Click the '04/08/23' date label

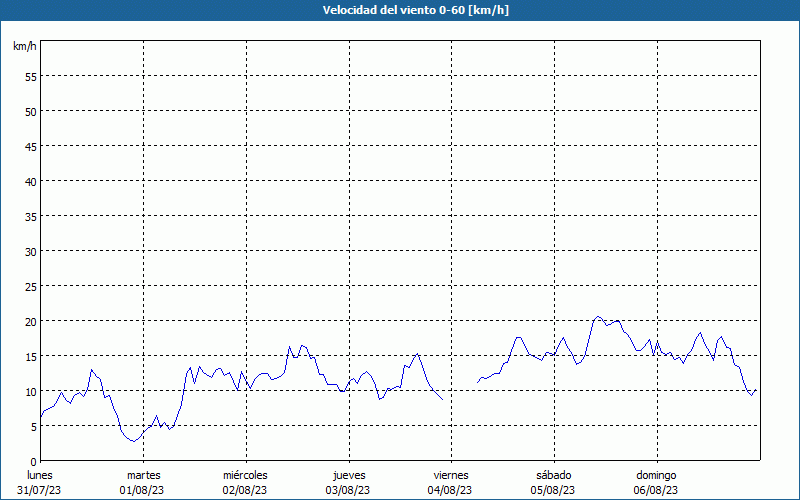click(x=450, y=491)
